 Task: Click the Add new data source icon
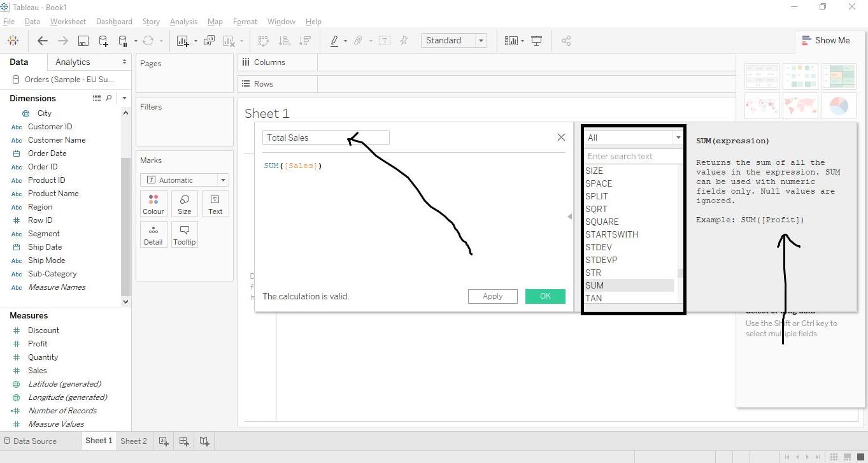pyautogui.click(x=103, y=41)
